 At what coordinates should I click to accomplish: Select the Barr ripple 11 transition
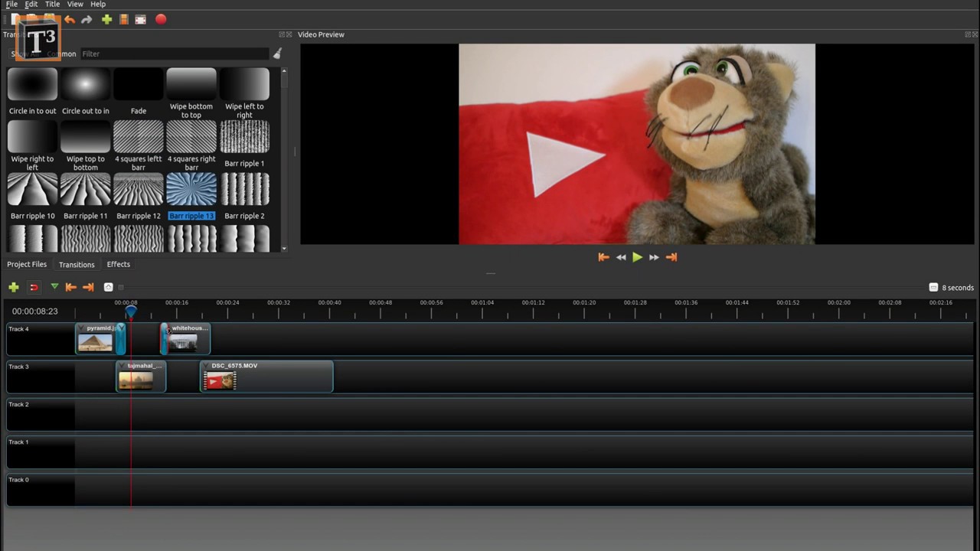[x=85, y=197]
